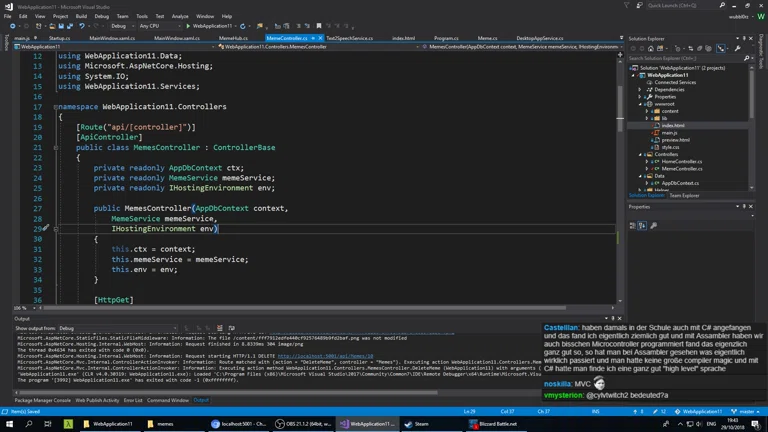768x432 pixels.
Task: Toggle the Preview Selected Items button in Solution Explorer
Action: [721, 48]
